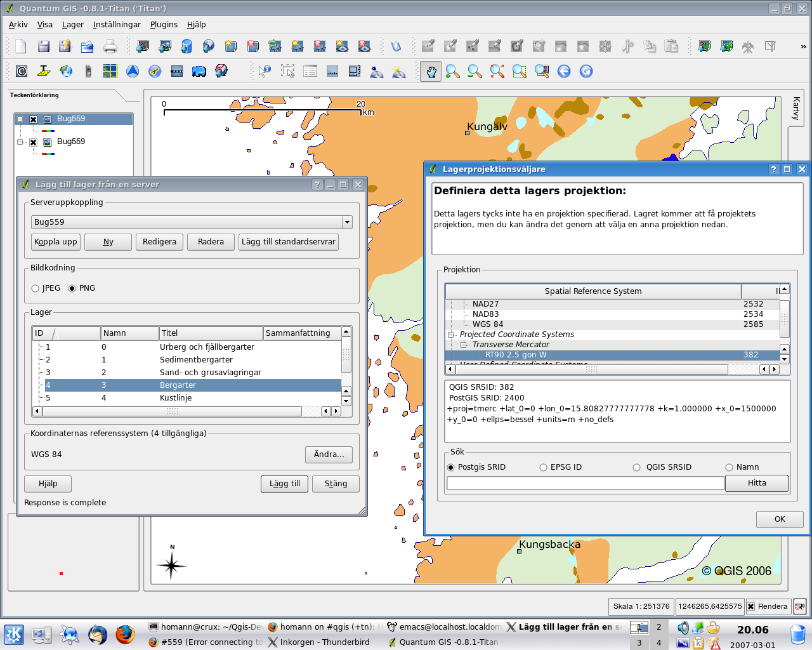This screenshot has width=812, height=650.
Task: Open the Lager menu
Action: pyautogui.click(x=73, y=24)
